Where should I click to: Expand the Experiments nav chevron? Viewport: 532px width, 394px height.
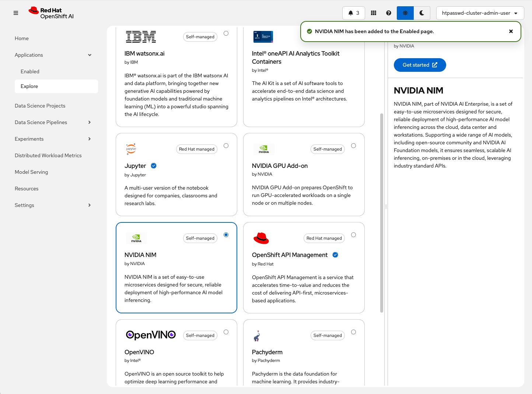pos(90,139)
